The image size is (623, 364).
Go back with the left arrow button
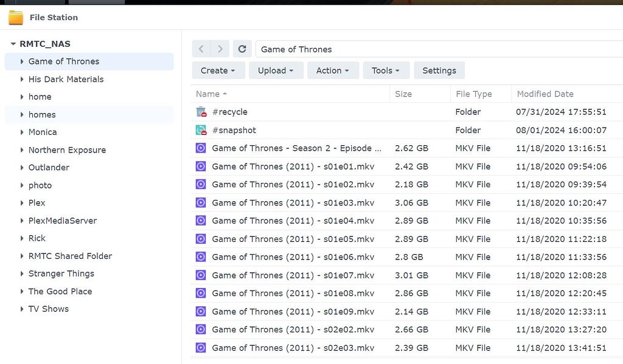tap(201, 49)
